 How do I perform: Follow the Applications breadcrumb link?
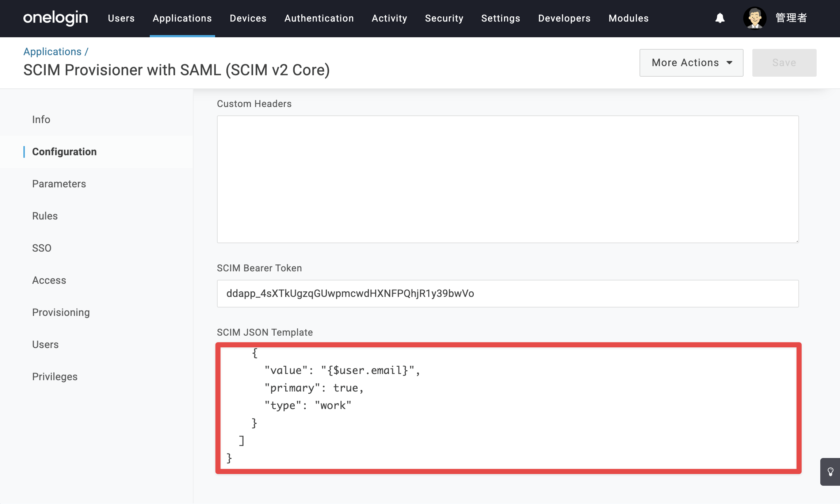coord(52,51)
